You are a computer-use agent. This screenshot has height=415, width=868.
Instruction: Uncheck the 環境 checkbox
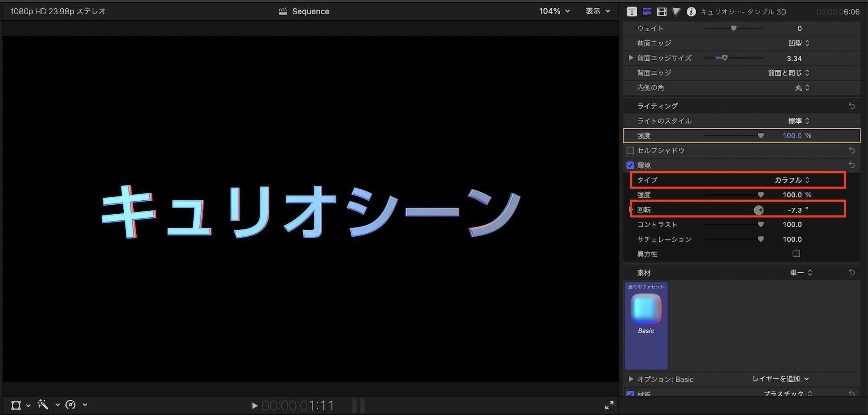(631, 165)
